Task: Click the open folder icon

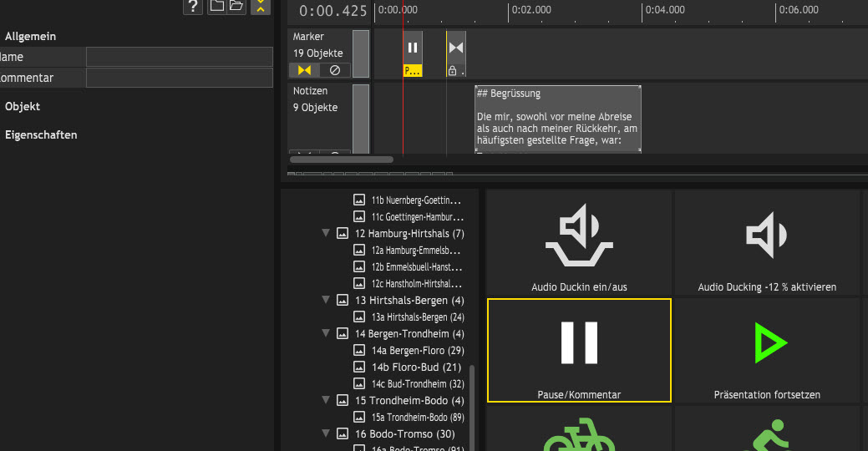Action: click(236, 6)
